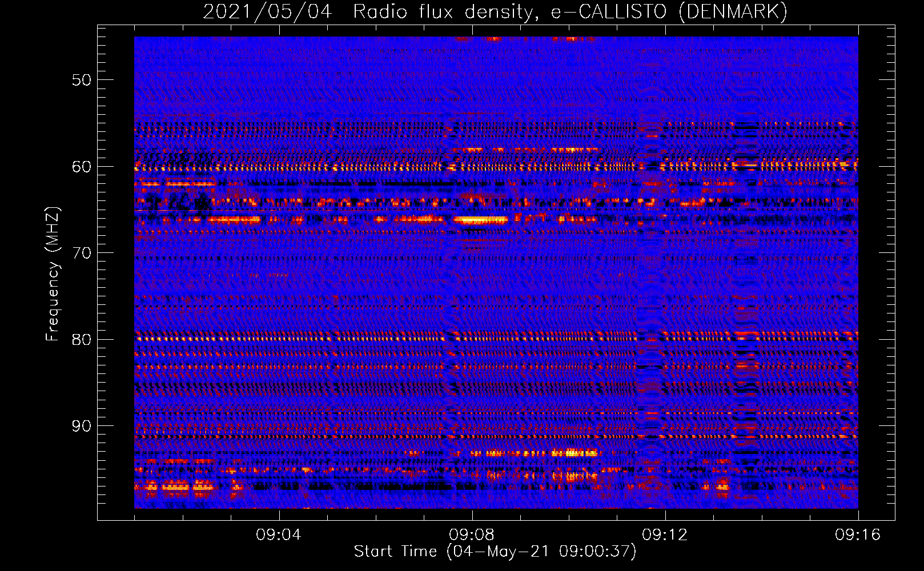
Task: Click the 09:16 time tick label
Action: 858,535
